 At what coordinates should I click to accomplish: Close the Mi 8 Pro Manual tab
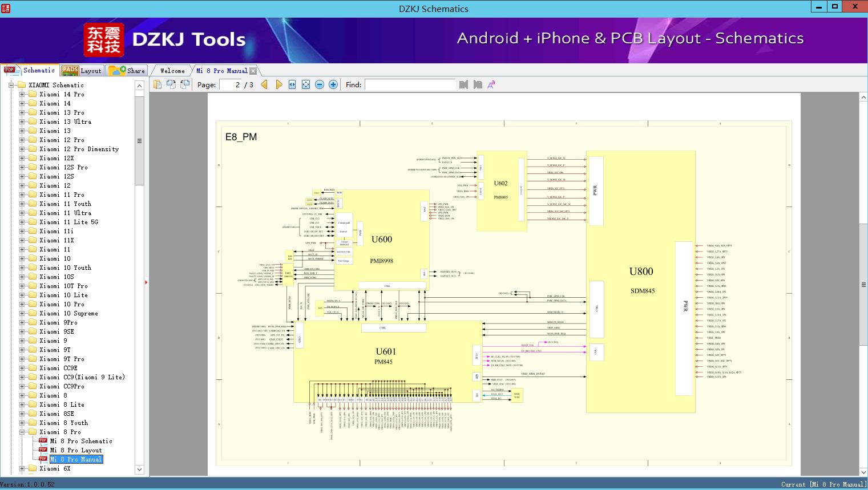(x=253, y=71)
